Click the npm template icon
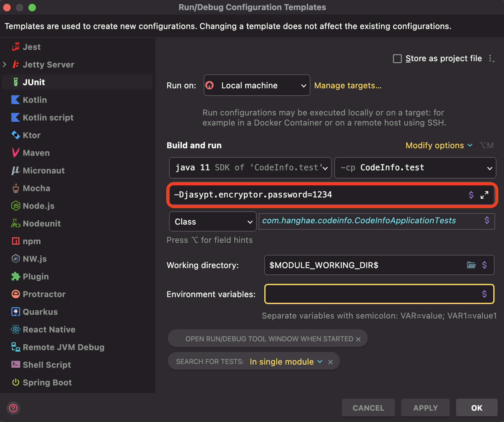504x422 pixels. [x=16, y=241]
